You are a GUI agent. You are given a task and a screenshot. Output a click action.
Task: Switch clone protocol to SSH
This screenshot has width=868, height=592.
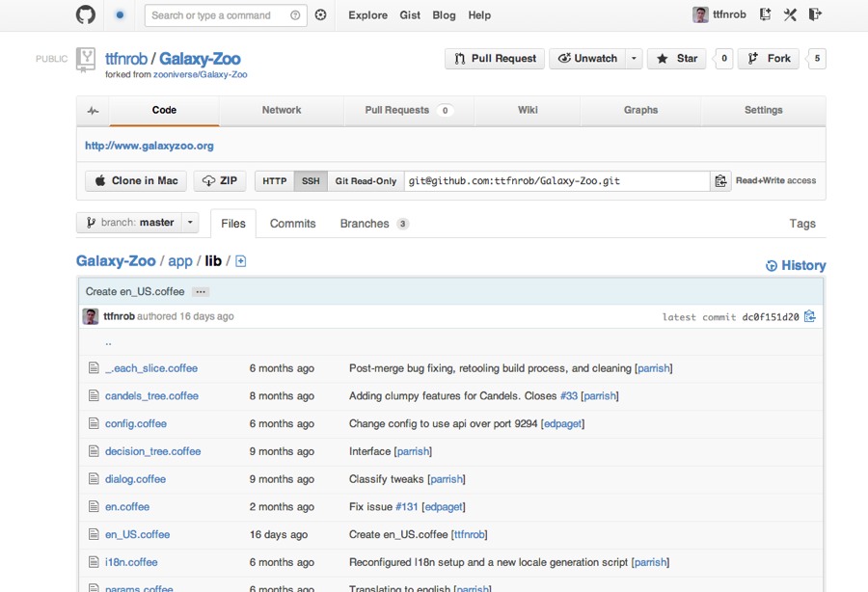pyautogui.click(x=310, y=181)
